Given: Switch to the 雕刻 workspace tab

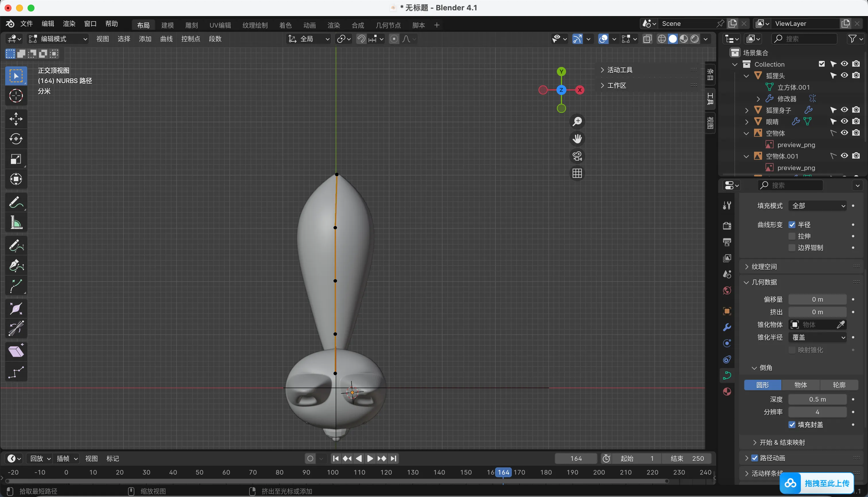Looking at the screenshot, I should pos(191,25).
